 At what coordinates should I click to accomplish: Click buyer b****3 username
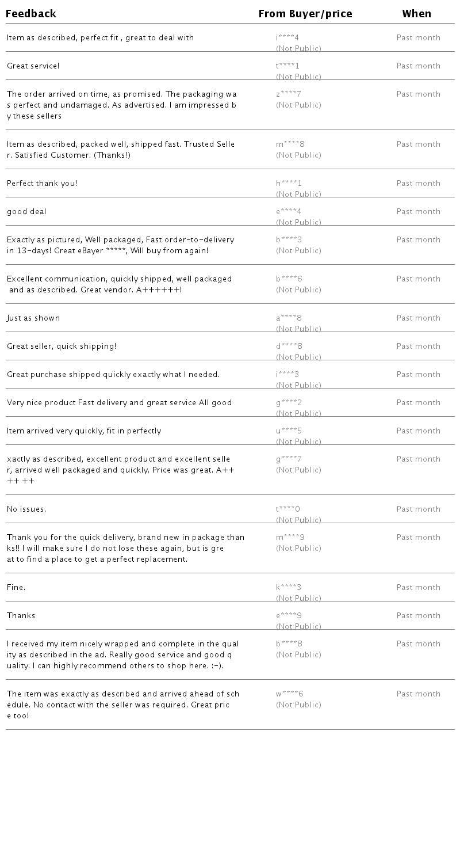click(x=289, y=240)
